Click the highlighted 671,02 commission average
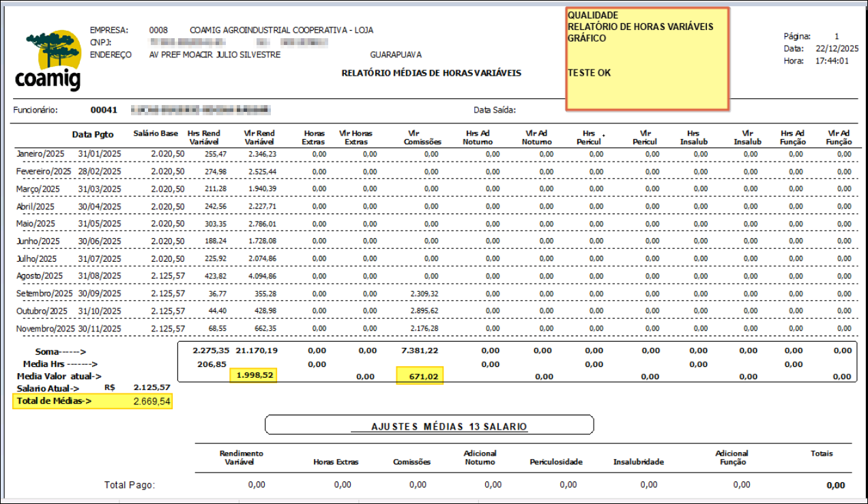This screenshot has width=868, height=504. point(420,376)
